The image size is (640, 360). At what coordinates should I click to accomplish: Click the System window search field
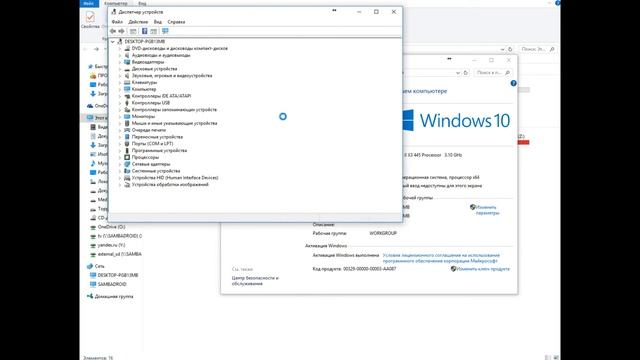pyautogui.click(x=493, y=73)
